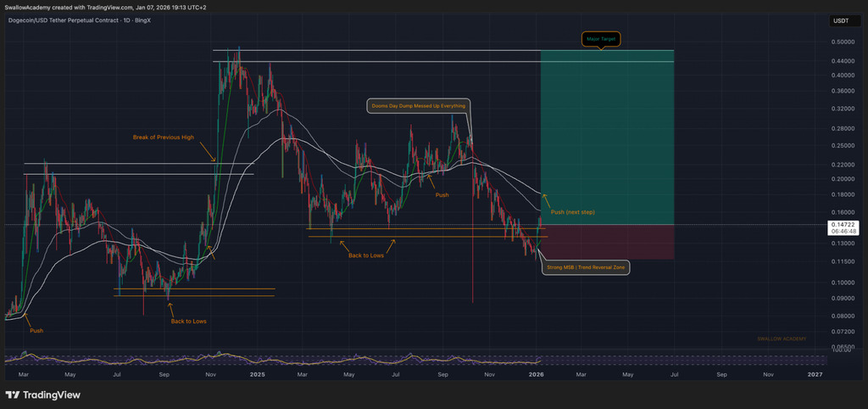Click the Major Target callout label
Viewport: 868px width, 409px height.
600,39
